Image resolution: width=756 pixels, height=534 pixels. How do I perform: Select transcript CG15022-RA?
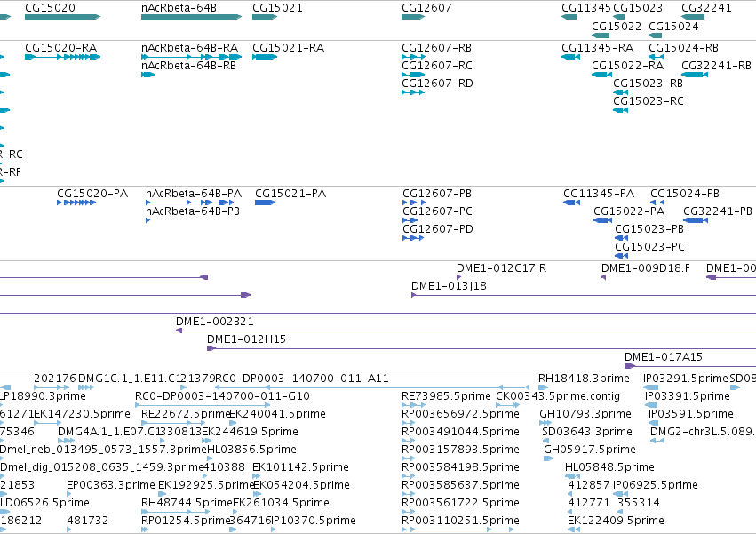pos(602,75)
